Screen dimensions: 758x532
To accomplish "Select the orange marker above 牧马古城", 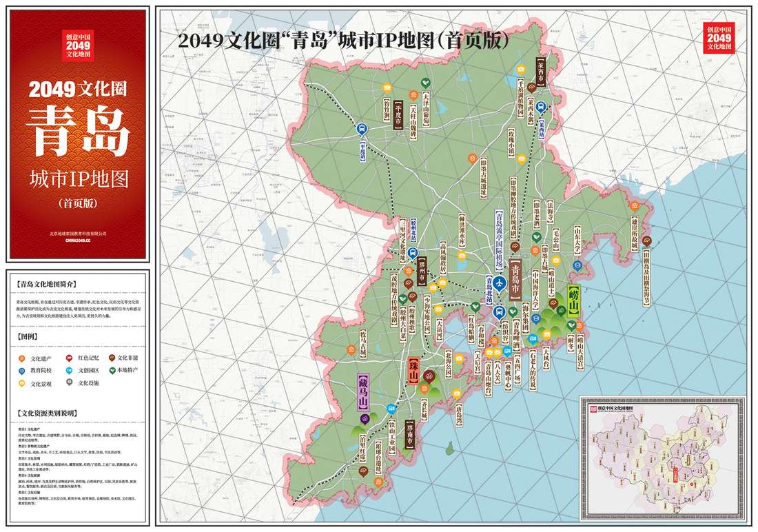I will coord(351,349).
